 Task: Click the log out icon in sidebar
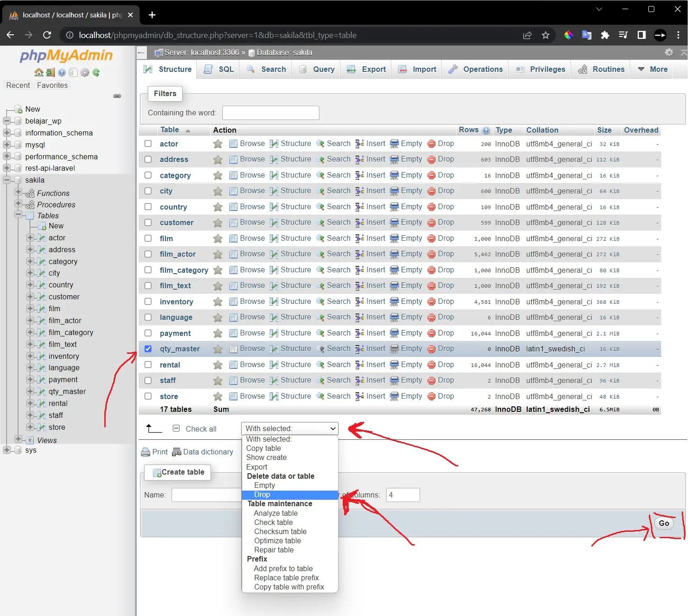coord(50,72)
